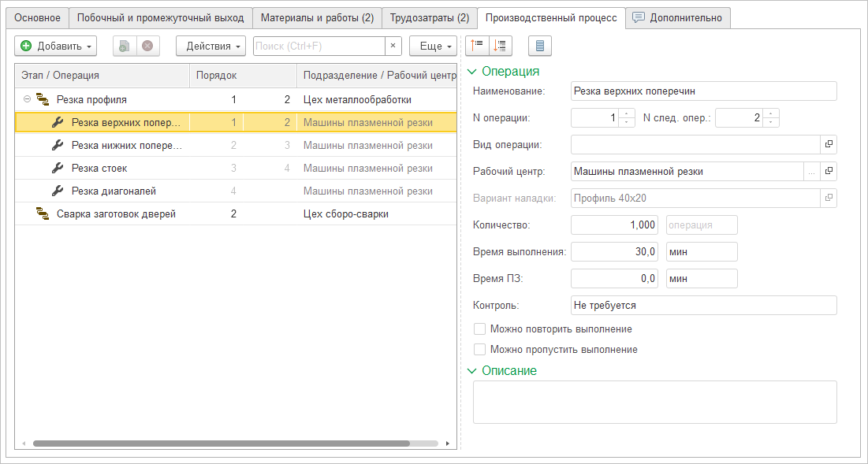
Task: Click the Время выполнения input field
Action: tap(615, 252)
